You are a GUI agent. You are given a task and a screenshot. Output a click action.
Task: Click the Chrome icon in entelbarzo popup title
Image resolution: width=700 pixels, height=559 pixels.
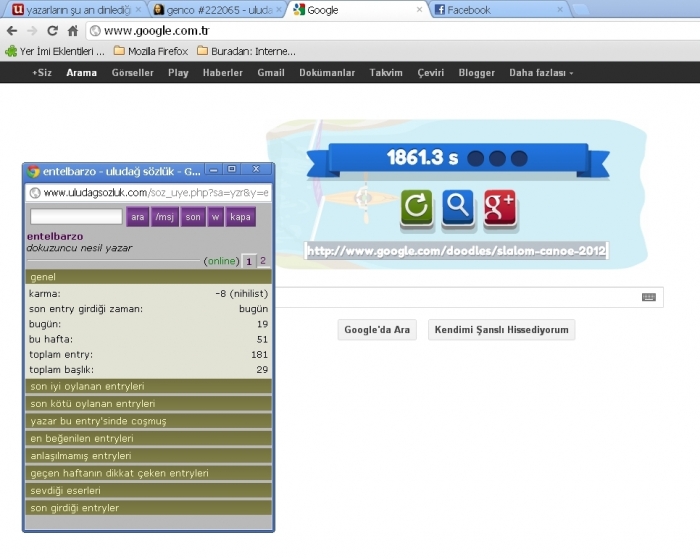(x=33, y=171)
